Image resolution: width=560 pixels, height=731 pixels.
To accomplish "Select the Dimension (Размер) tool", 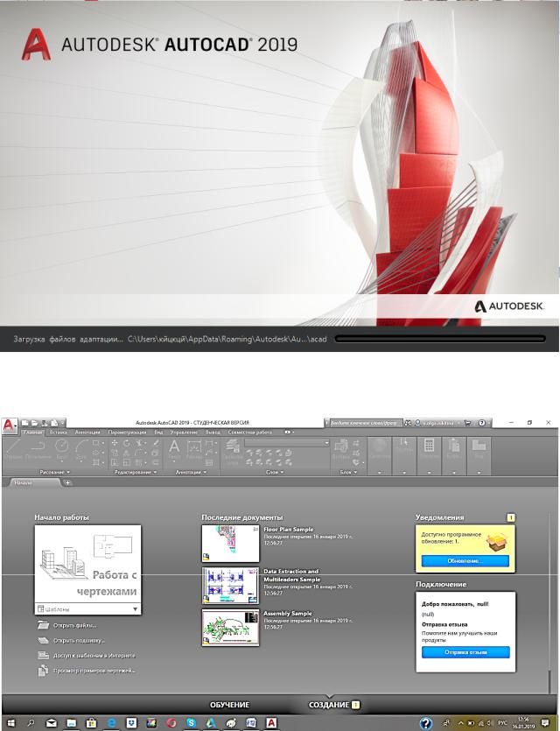I will [x=193, y=449].
